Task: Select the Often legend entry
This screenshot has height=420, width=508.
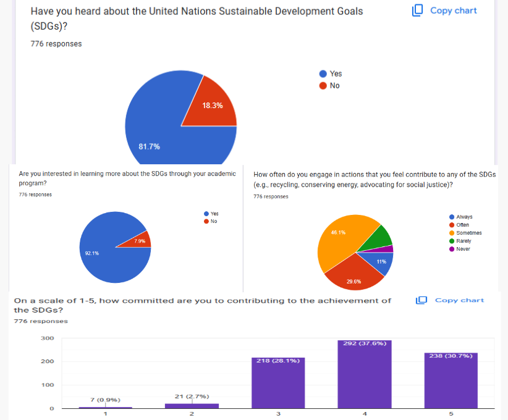Action: tap(462, 225)
